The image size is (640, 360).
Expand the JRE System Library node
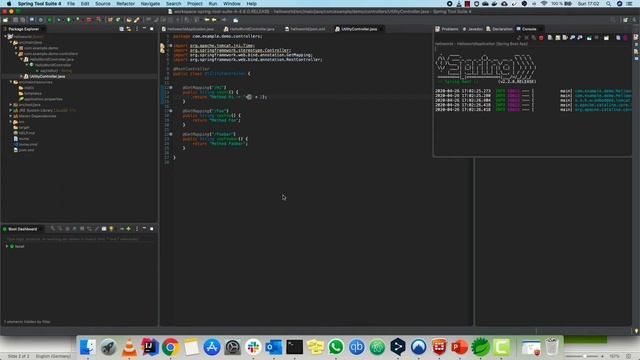(11, 110)
